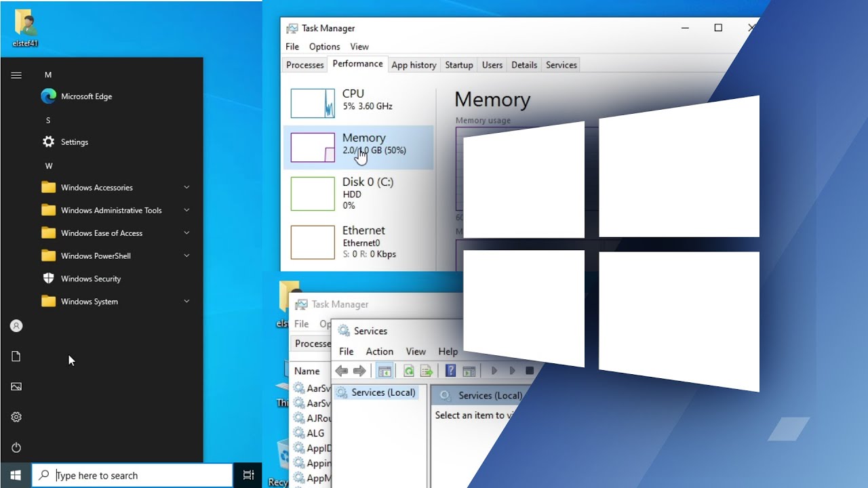
Task: Expand Windows Administrative Tools chevron
Action: click(186, 210)
